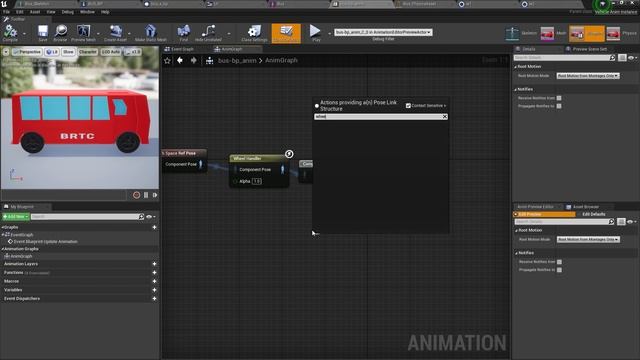Open the Create Asset dropdown arrow
Screen dimensions: 640x360
[x=129, y=33]
